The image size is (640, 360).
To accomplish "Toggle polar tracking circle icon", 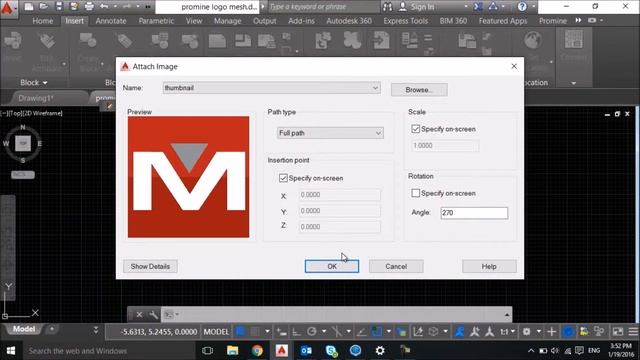I will pos(312,331).
